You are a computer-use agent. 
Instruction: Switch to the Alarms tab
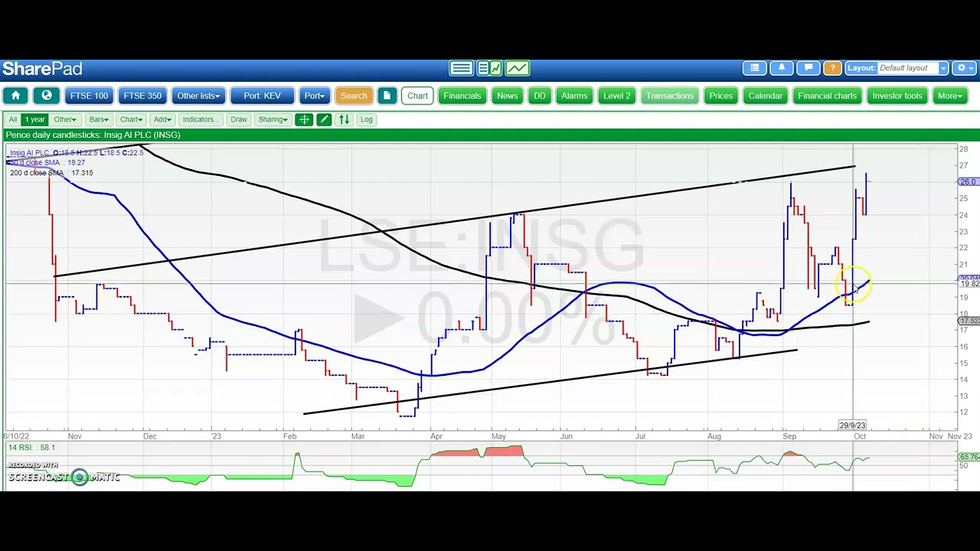[x=574, y=96]
